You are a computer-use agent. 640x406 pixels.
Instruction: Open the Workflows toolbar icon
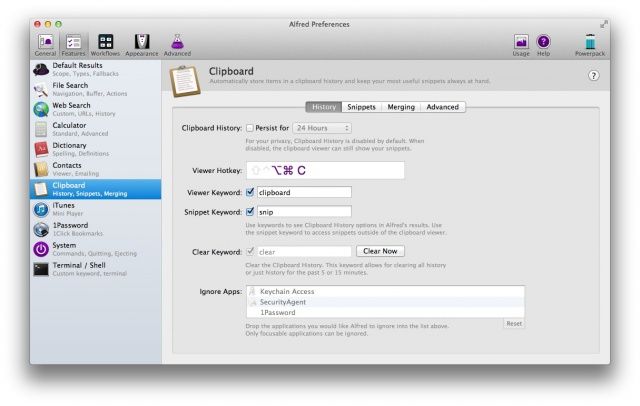(x=105, y=45)
